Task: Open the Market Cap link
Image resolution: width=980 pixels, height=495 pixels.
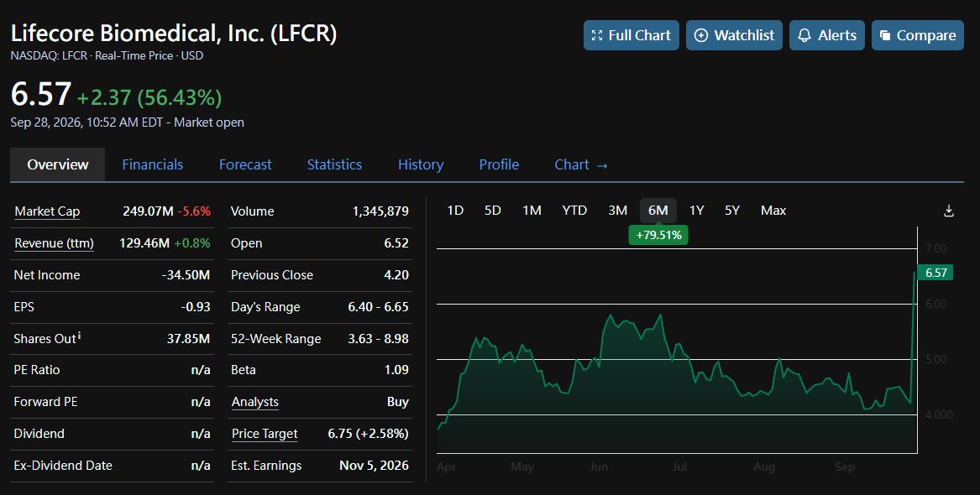Action: tap(47, 211)
